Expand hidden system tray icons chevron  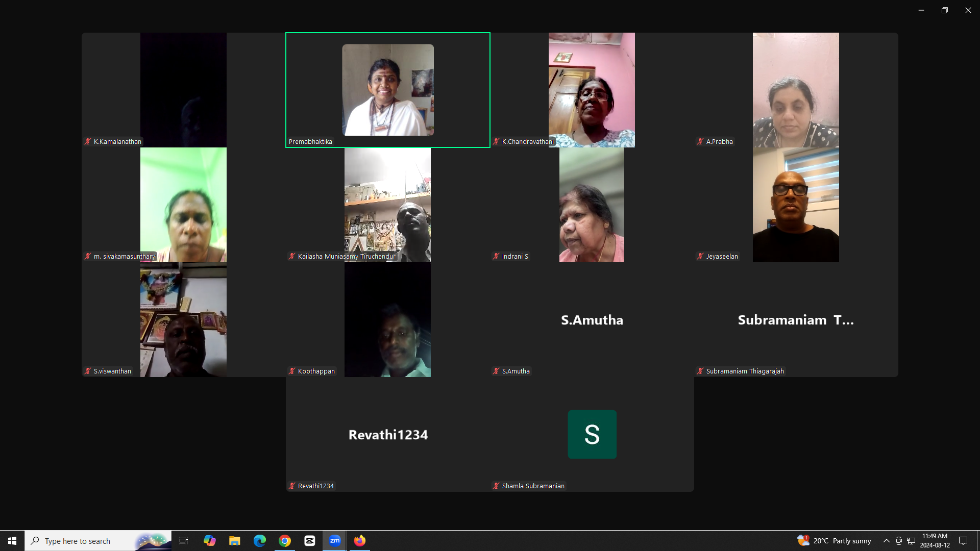887,541
